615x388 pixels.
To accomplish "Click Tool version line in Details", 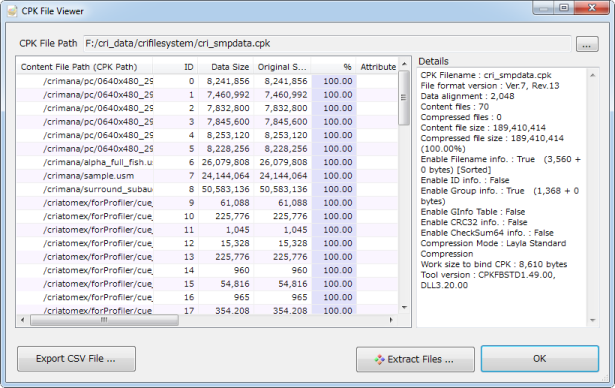I will point(488,280).
